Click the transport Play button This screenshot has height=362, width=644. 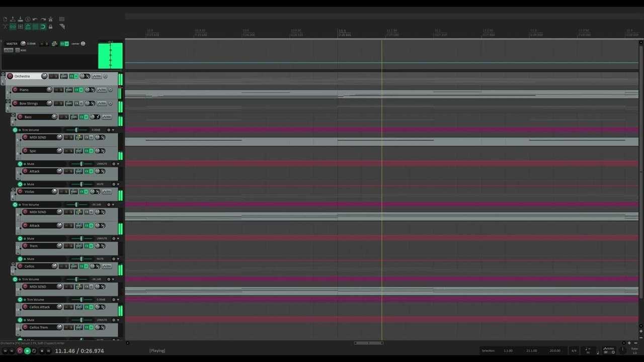[27, 351]
